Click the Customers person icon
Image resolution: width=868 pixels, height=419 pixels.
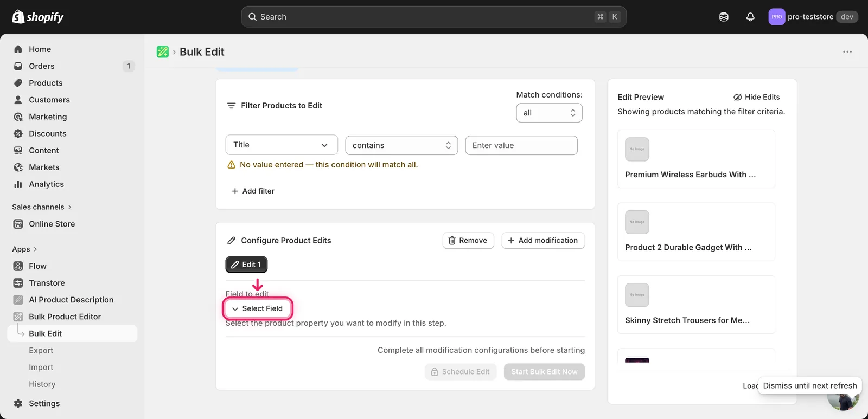pos(18,100)
